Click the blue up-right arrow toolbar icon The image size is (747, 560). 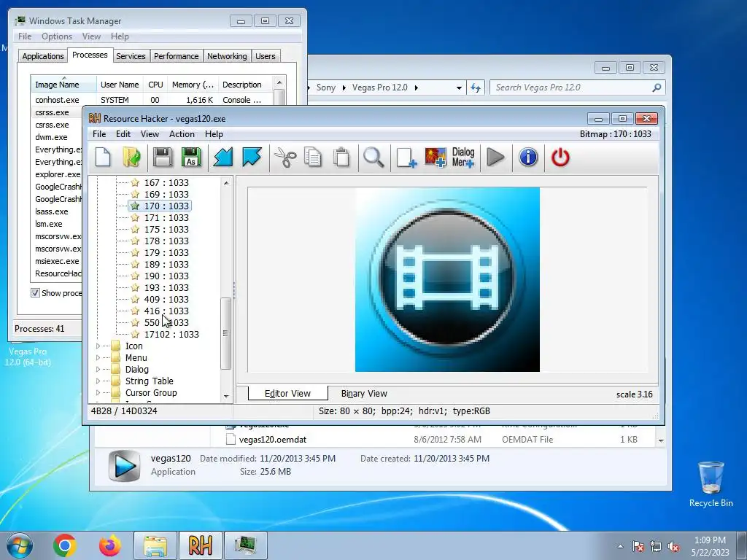pos(252,157)
